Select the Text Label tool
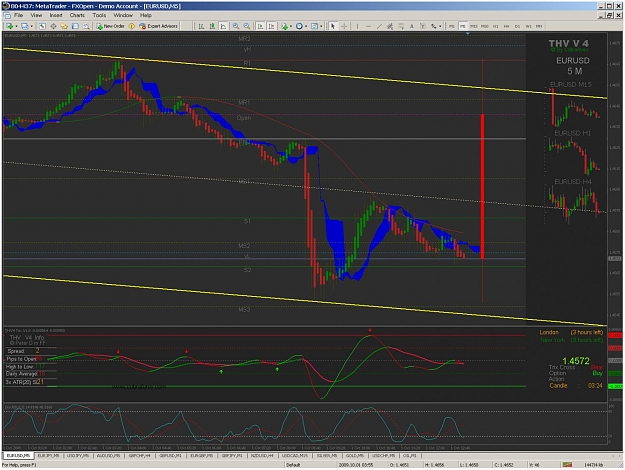The image size is (625, 470). [423, 26]
